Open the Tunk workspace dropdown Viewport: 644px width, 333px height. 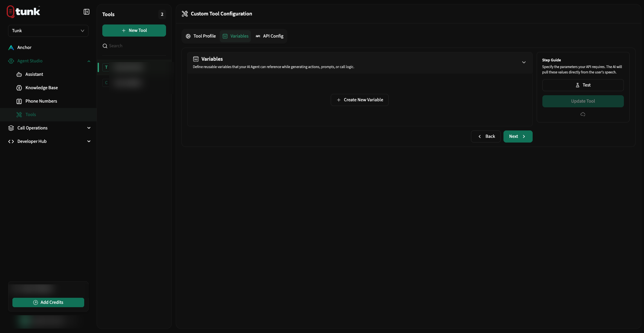coord(48,31)
